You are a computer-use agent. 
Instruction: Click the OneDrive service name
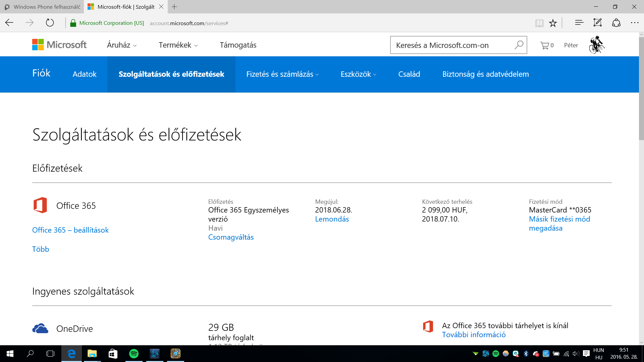[74, 328]
